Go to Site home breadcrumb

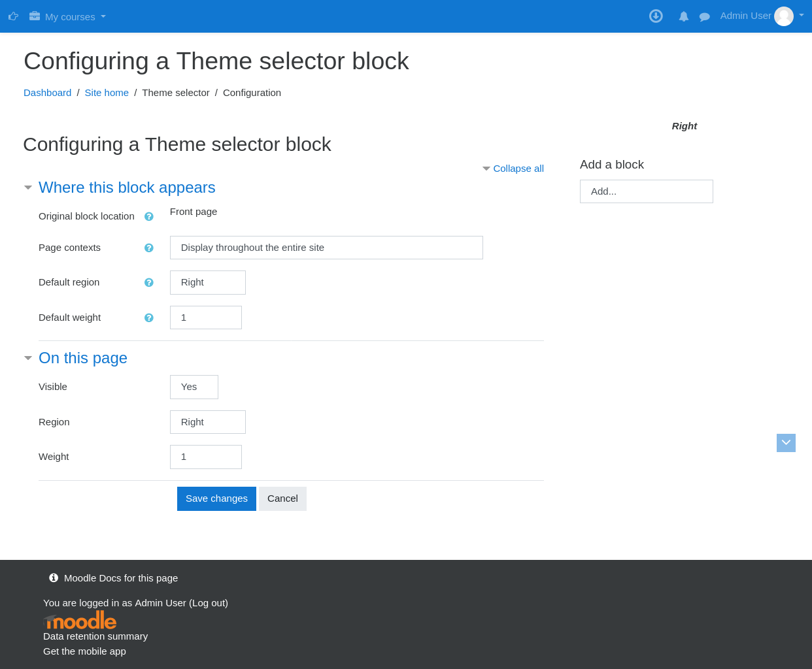107,93
